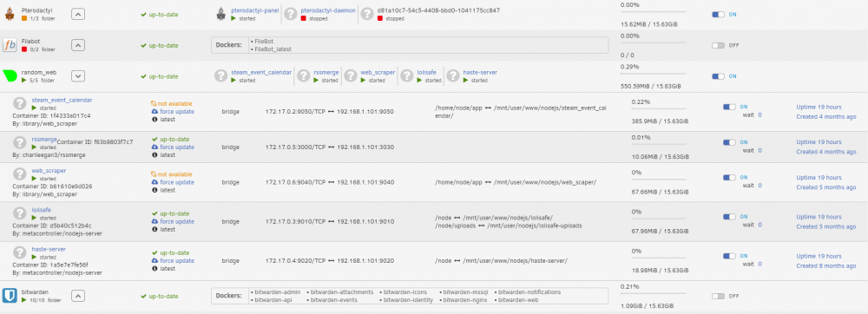Click FileBot_latest in the Filebot Dockers list

click(273, 49)
